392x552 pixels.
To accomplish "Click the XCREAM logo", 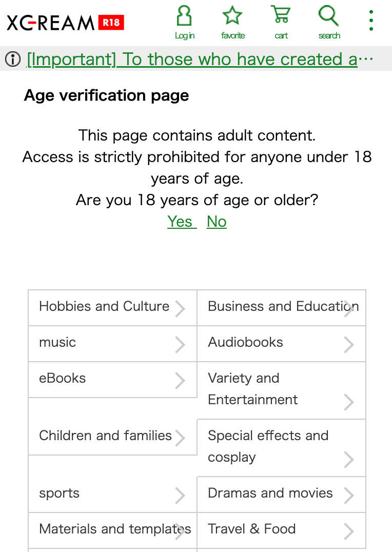I will click(x=49, y=23).
